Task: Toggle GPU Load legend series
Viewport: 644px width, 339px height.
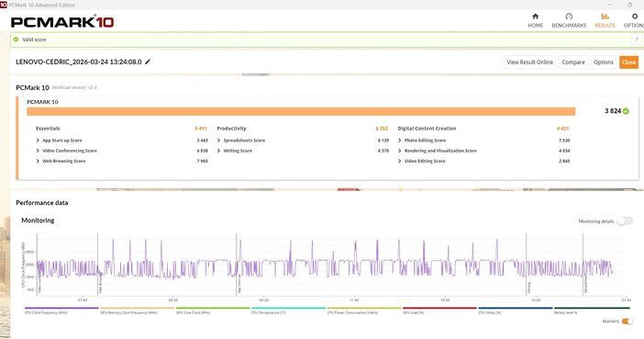Action: coord(439,311)
